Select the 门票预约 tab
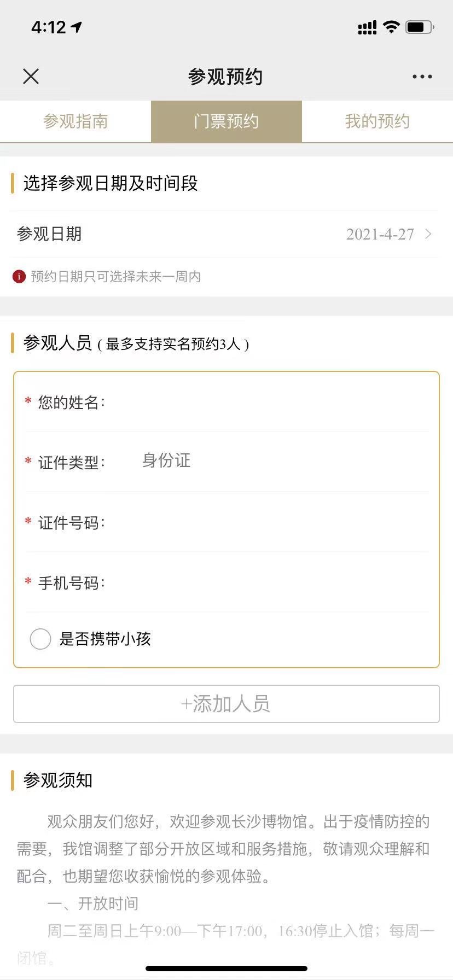Image resolution: width=453 pixels, height=980 pixels. (x=226, y=121)
